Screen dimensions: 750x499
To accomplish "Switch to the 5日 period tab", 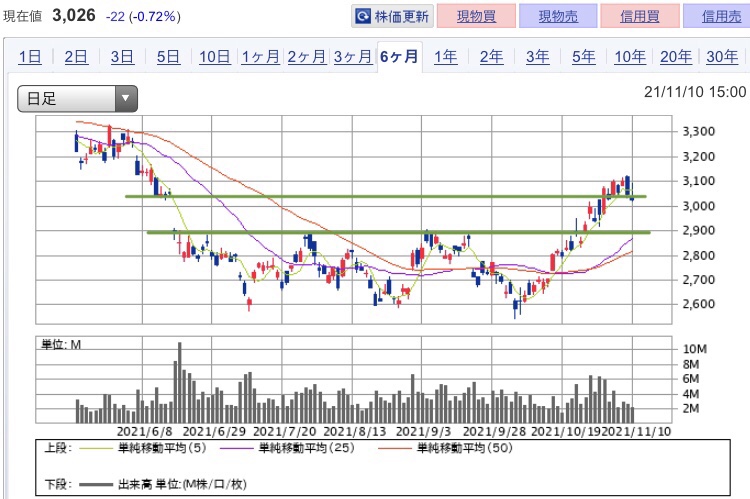I will point(168,56).
